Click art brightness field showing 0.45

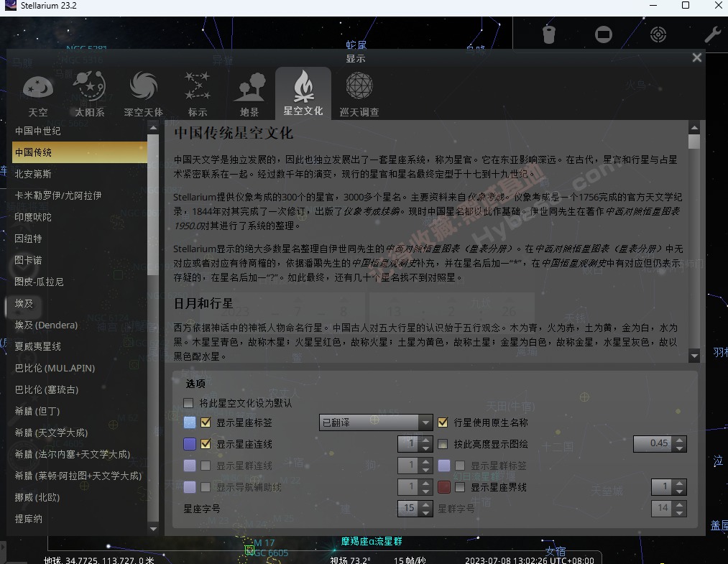[654, 444]
